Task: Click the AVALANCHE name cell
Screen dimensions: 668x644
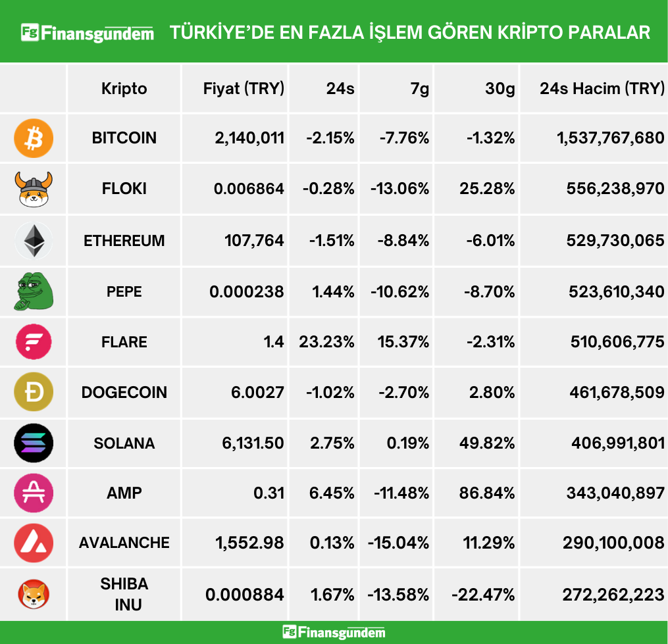Action: [x=124, y=543]
